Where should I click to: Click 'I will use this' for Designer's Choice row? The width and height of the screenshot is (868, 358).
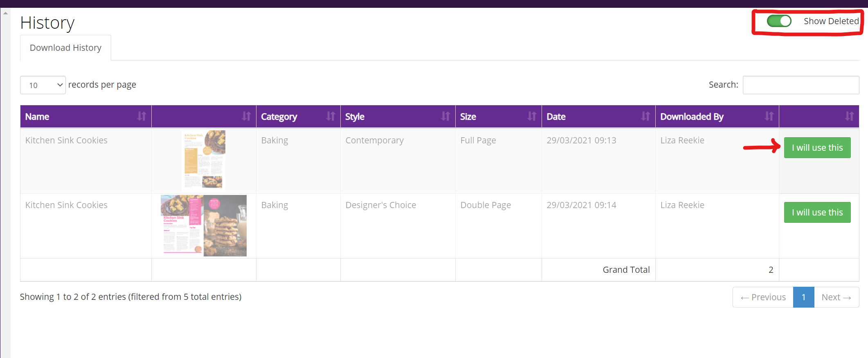point(817,212)
